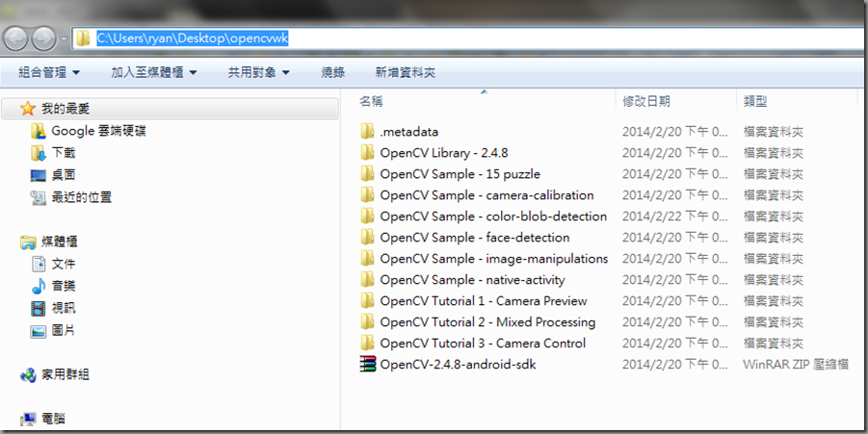Select 家用群組 in sidebar
The image size is (868, 434).
66,375
